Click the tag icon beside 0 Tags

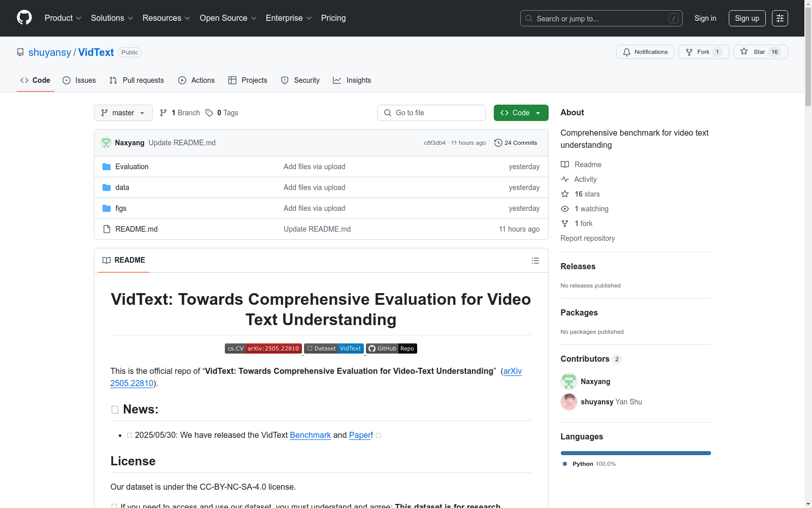pyautogui.click(x=210, y=113)
